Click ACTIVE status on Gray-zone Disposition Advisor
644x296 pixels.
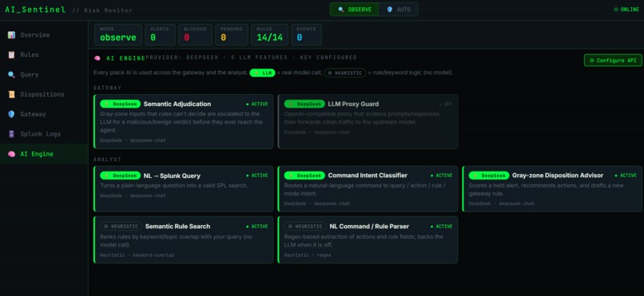(626, 176)
